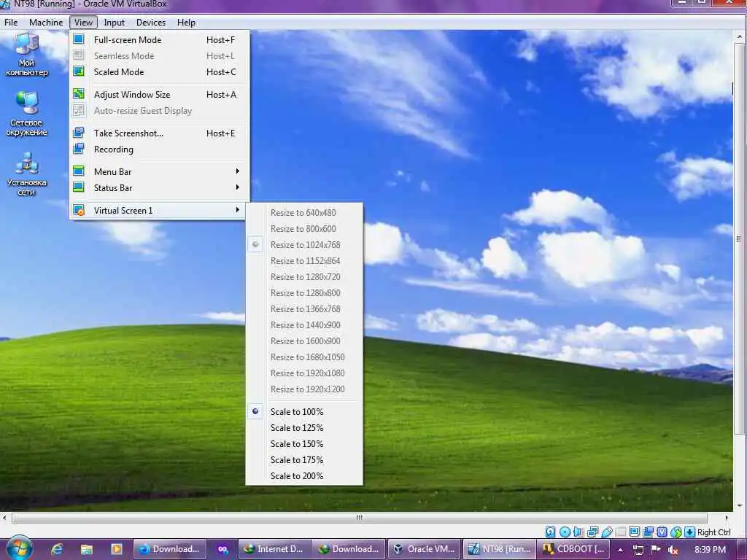The height and width of the screenshot is (560, 747).
Task: Select Scale to 125% option
Action: 304,427
